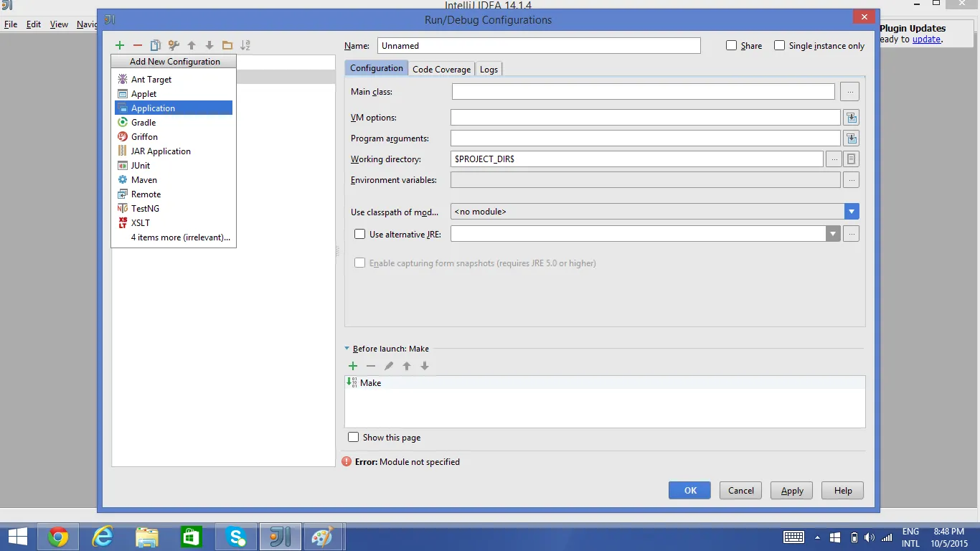Select JUnit from the configuration list
The width and height of the screenshot is (980, 551).
click(174, 166)
